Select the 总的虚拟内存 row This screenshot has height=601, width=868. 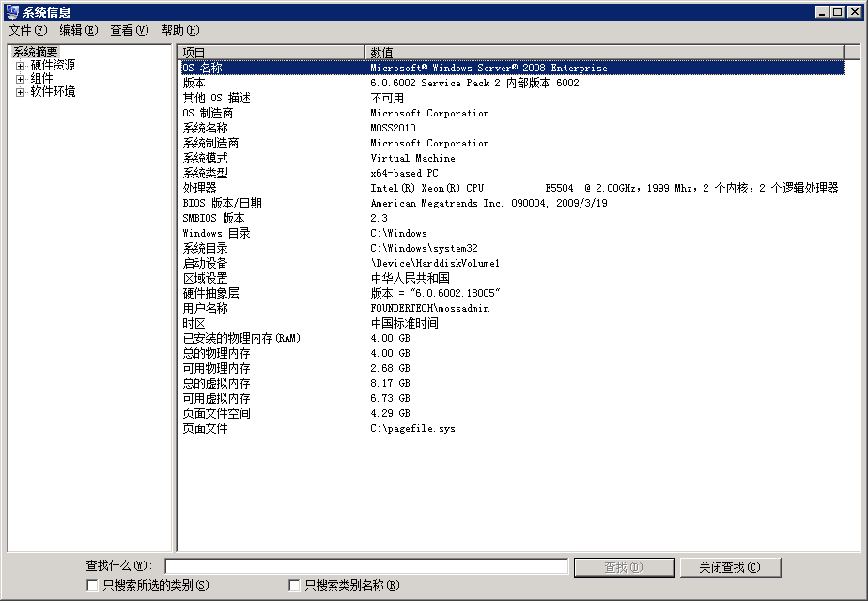[512, 383]
